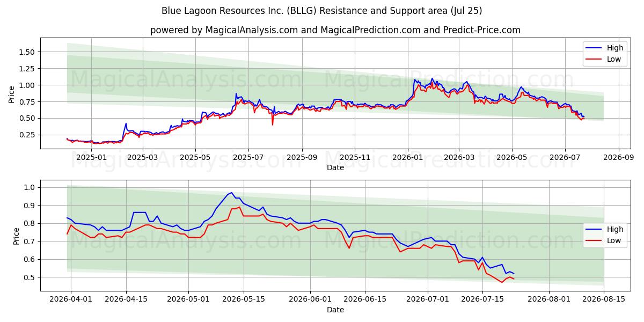Click the 0.25 price tick on top chart
The image size is (644, 322).
pyautogui.click(x=28, y=135)
